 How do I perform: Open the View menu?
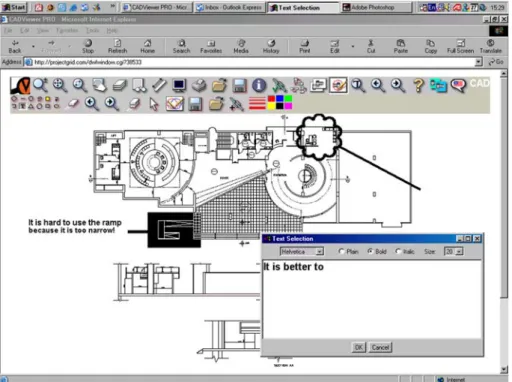click(x=42, y=31)
